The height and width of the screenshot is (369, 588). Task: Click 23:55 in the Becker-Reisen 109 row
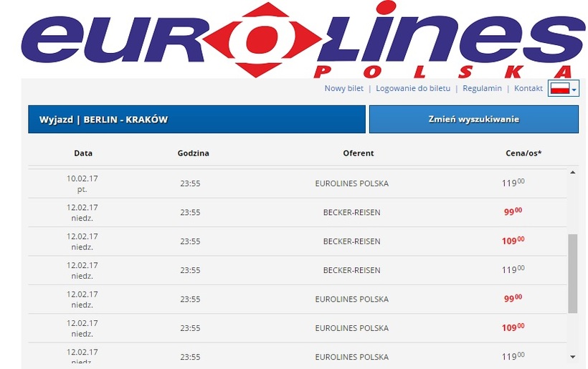(x=190, y=241)
